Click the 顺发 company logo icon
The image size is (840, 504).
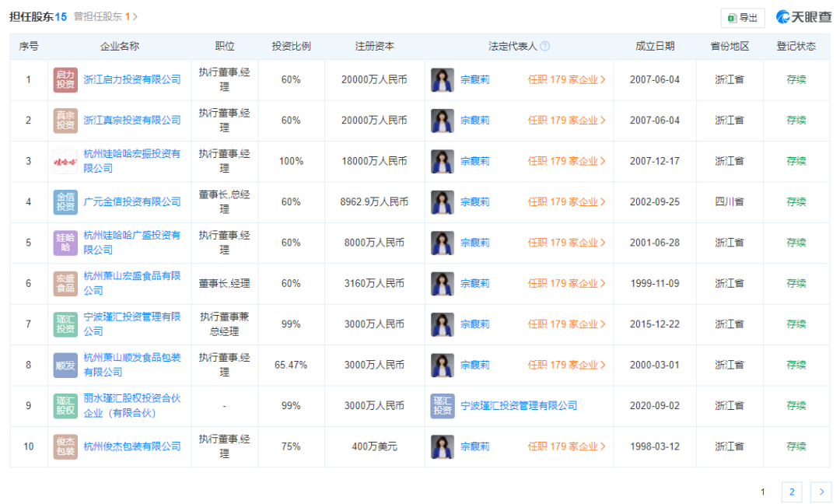(65, 365)
